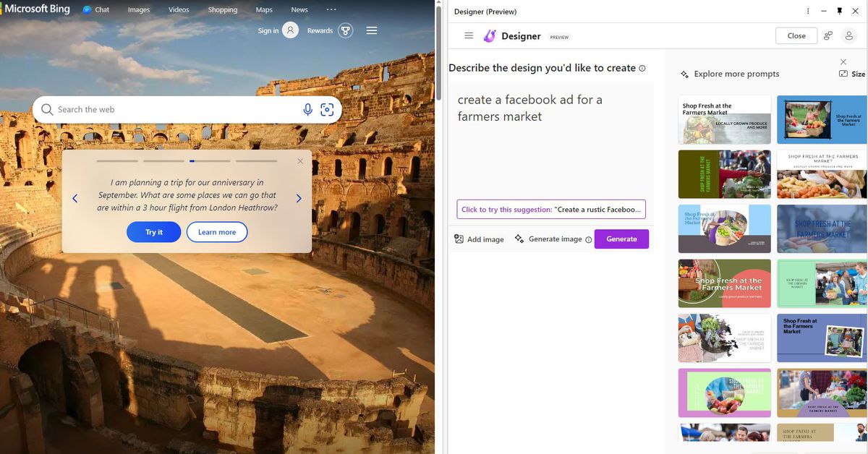
Task: Click the Add image icon in Designer
Action: tap(458, 239)
